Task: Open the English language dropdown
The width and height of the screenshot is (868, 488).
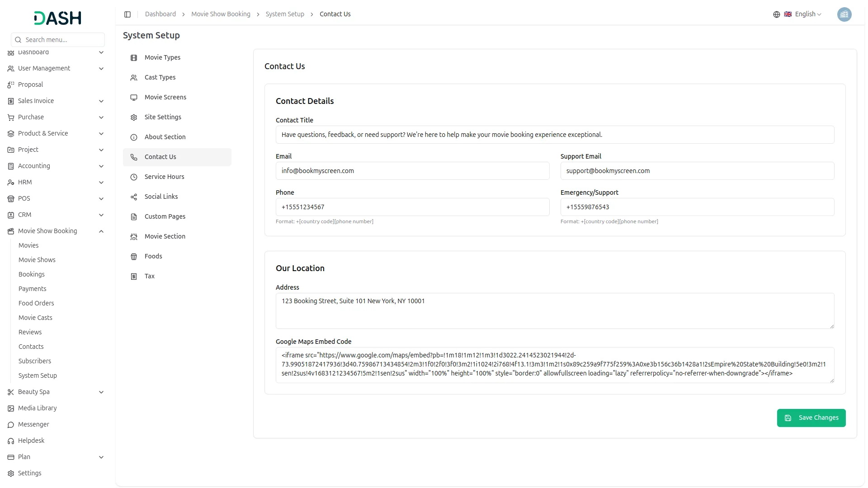Action: tap(804, 14)
